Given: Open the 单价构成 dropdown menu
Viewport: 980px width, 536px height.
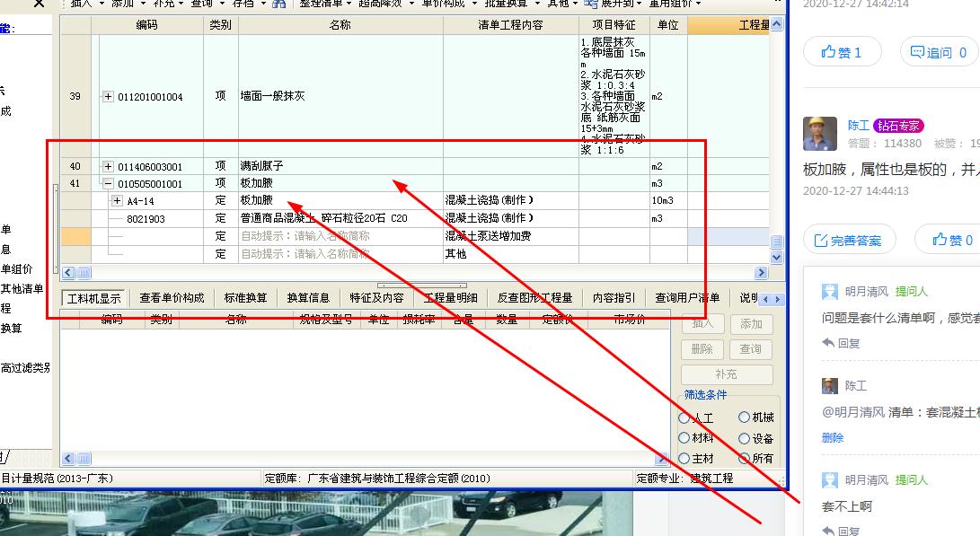Looking at the screenshot, I should tap(447, 4).
